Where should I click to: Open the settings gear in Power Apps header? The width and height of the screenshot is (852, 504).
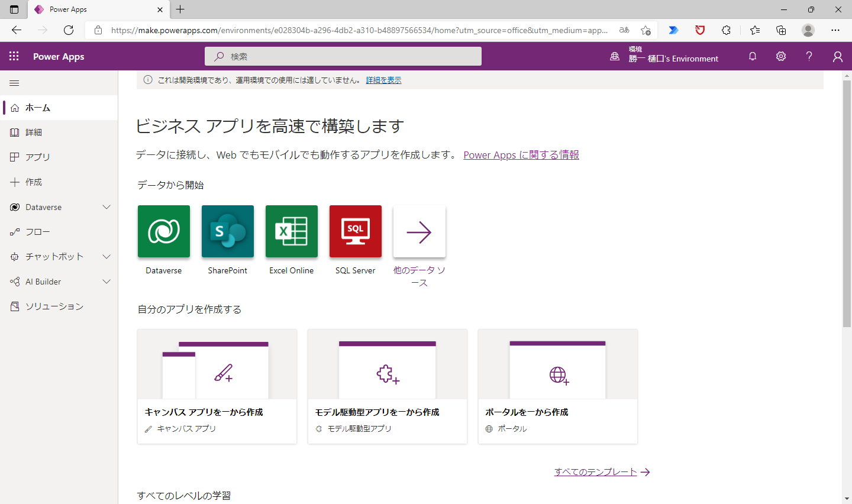[x=781, y=56]
